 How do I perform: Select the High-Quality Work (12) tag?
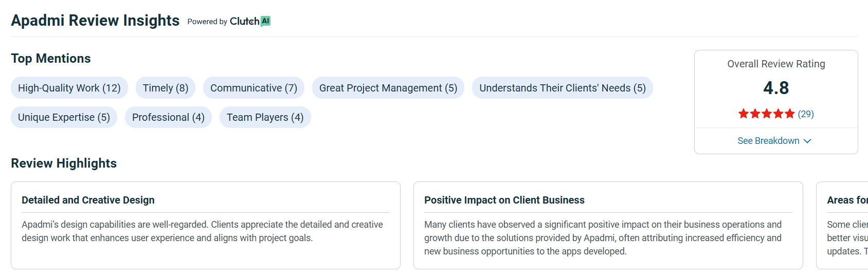(x=69, y=88)
